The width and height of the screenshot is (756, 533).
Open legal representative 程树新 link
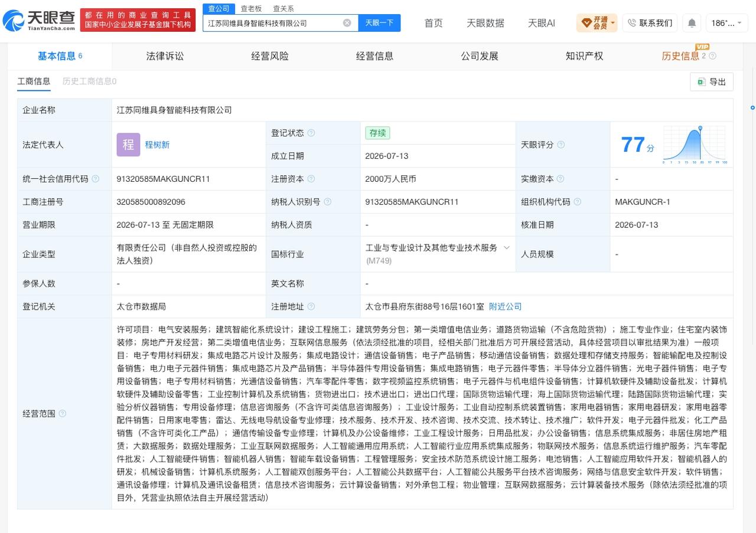(157, 145)
